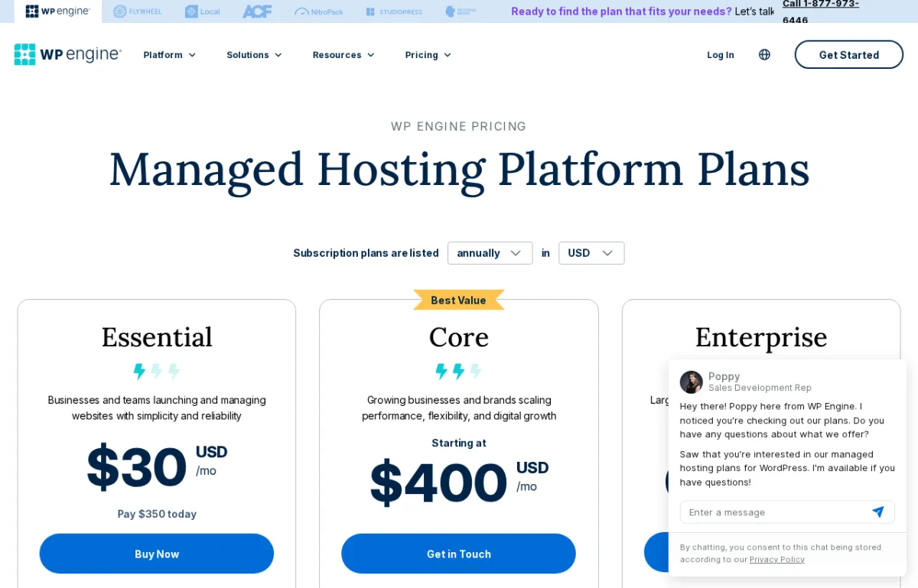This screenshot has width=918, height=588.
Task: Expand the Solutions menu
Action: 255,55
